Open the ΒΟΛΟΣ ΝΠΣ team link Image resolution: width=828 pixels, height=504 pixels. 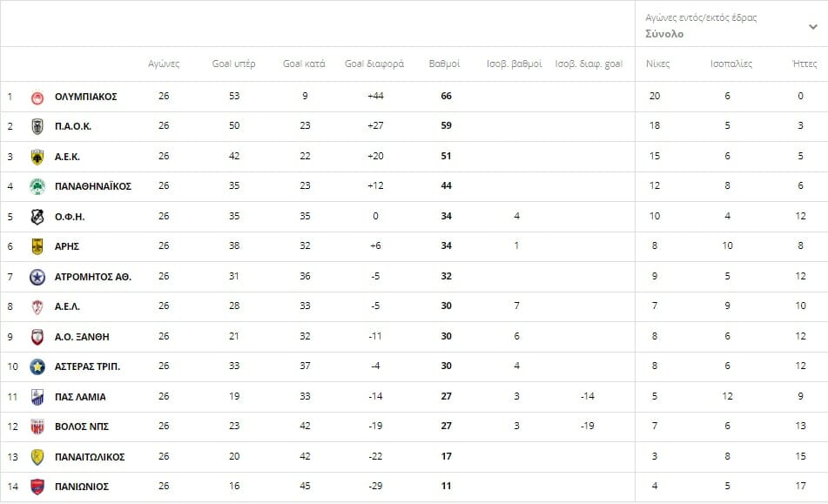[82, 427]
